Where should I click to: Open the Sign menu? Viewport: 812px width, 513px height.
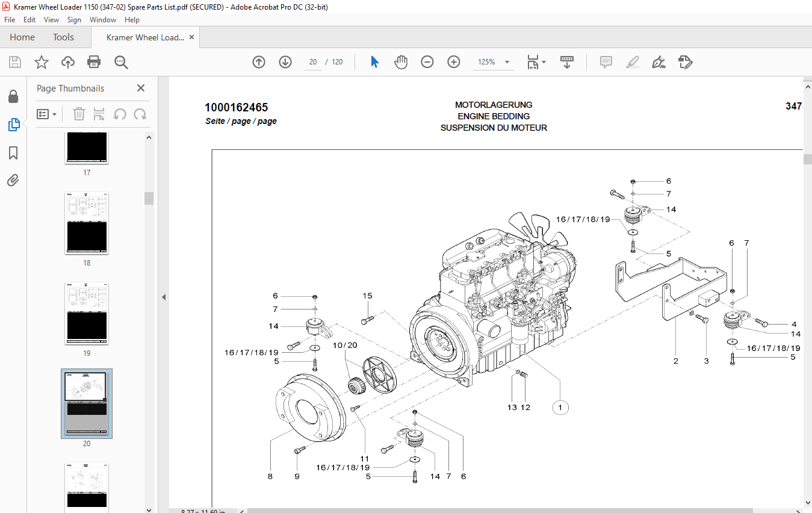pyautogui.click(x=74, y=20)
